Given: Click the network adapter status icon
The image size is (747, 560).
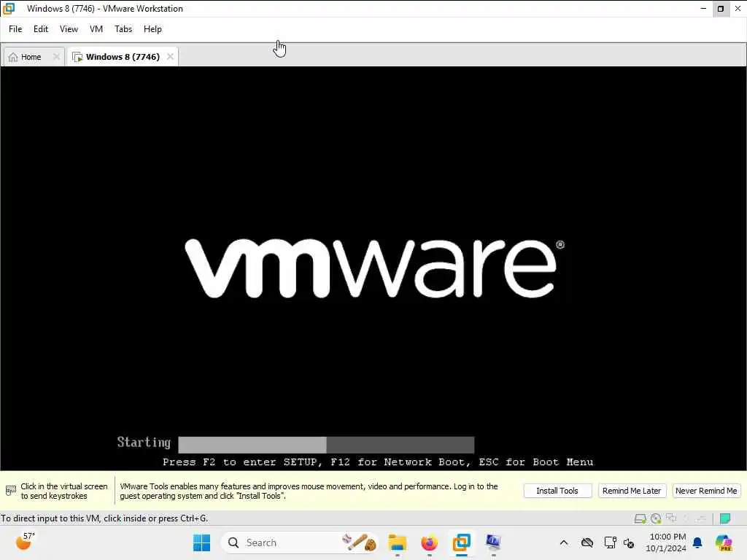Looking at the screenshot, I should point(671,518).
